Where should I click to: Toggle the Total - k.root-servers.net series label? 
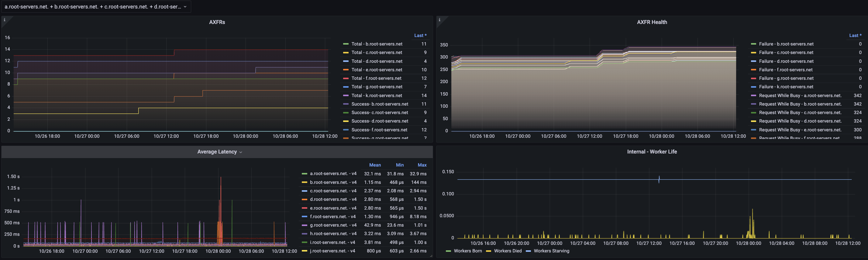point(376,96)
